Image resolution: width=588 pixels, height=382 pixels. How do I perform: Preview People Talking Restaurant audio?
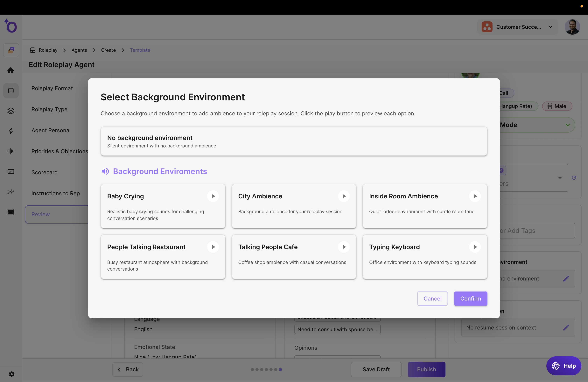[x=213, y=247]
